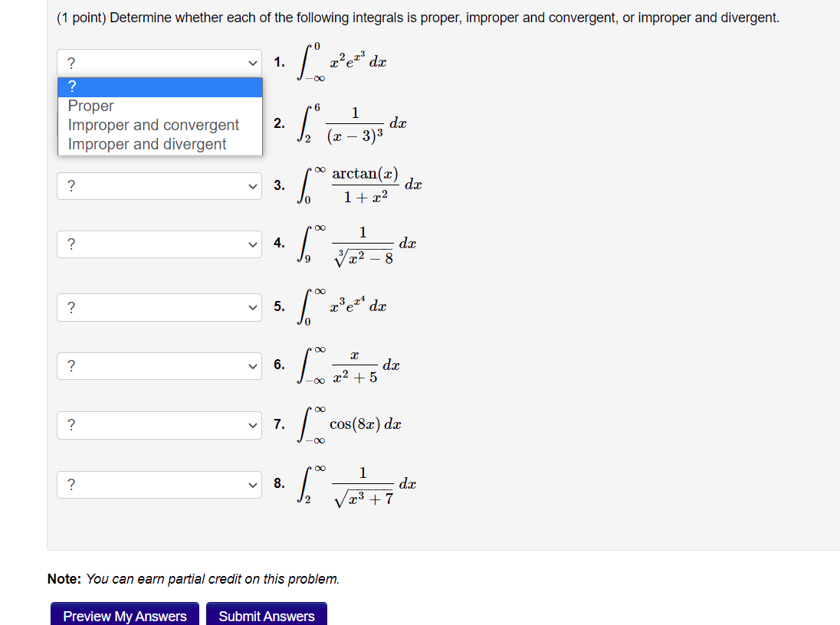The height and width of the screenshot is (625, 840).
Task: Click the chevron icon on problem 4's selector
Action: (252, 244)
